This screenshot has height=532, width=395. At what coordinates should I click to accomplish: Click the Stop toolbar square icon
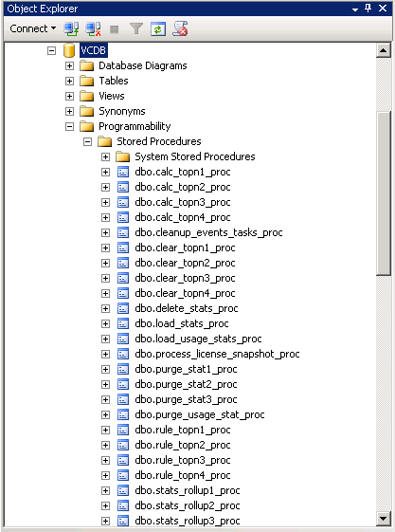[x=115, y=29]
